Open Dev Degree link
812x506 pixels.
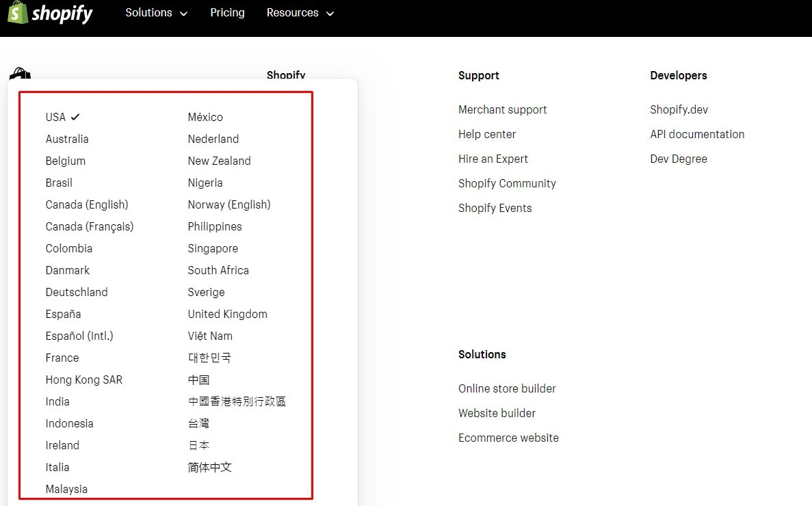pos(679,159)
